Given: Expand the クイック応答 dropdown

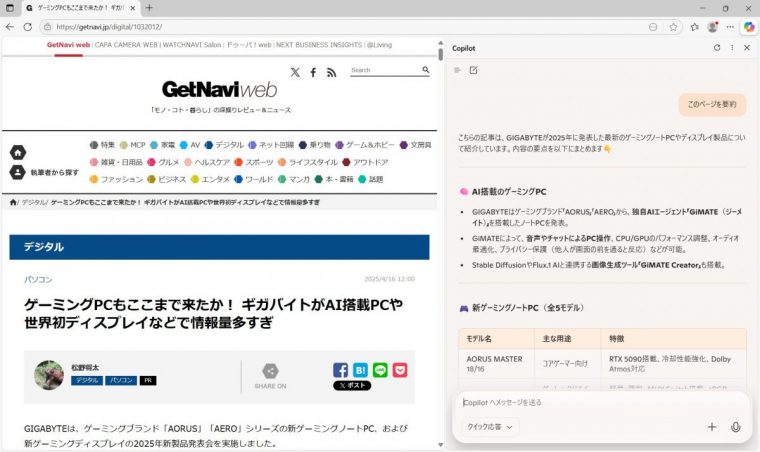Looking at the screenshot, I should 490,427.
